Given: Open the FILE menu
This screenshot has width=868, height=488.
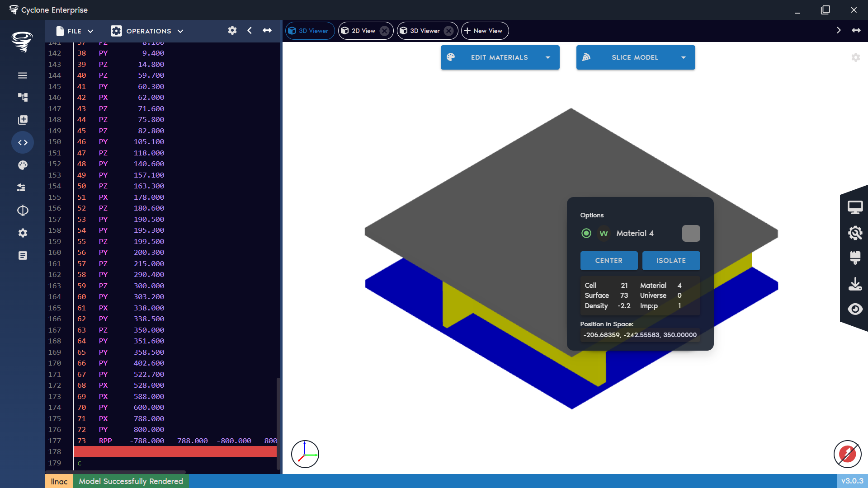Looking at the screenshot, I should point(74,31).
